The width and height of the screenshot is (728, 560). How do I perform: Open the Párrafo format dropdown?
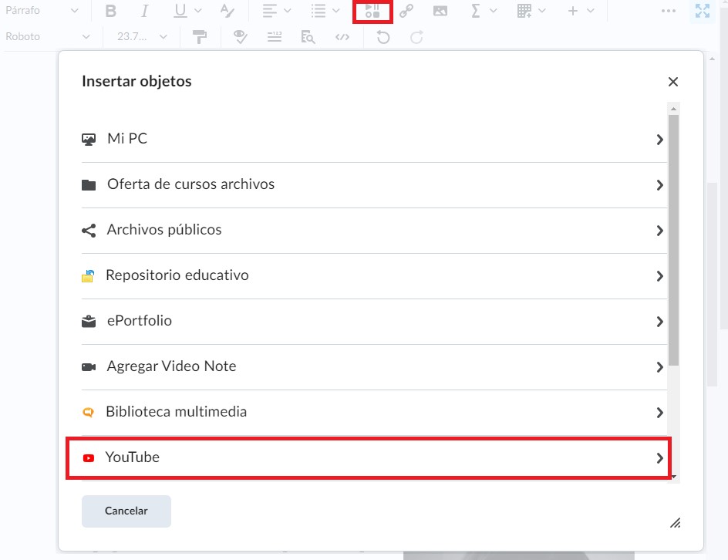pos(42,11)
